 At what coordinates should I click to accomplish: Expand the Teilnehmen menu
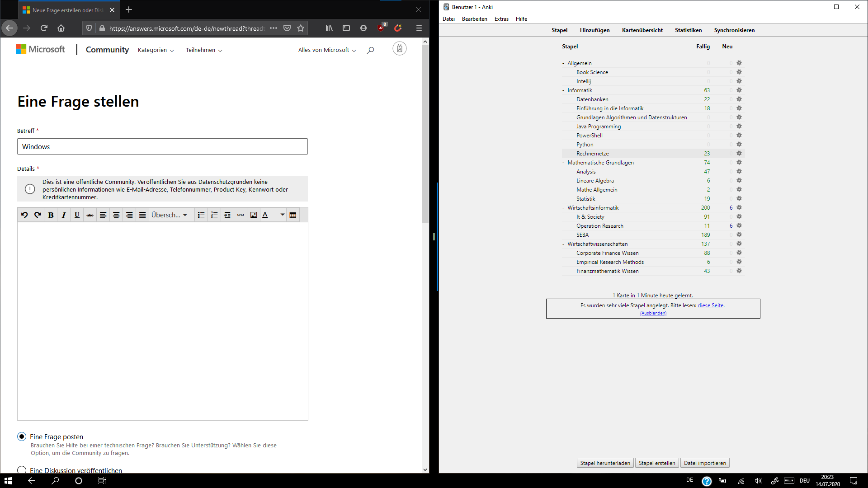204,50
